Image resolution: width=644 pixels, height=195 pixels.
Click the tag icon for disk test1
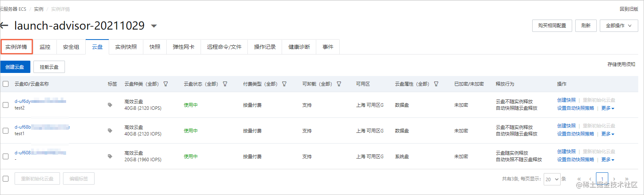click(110, 131)
